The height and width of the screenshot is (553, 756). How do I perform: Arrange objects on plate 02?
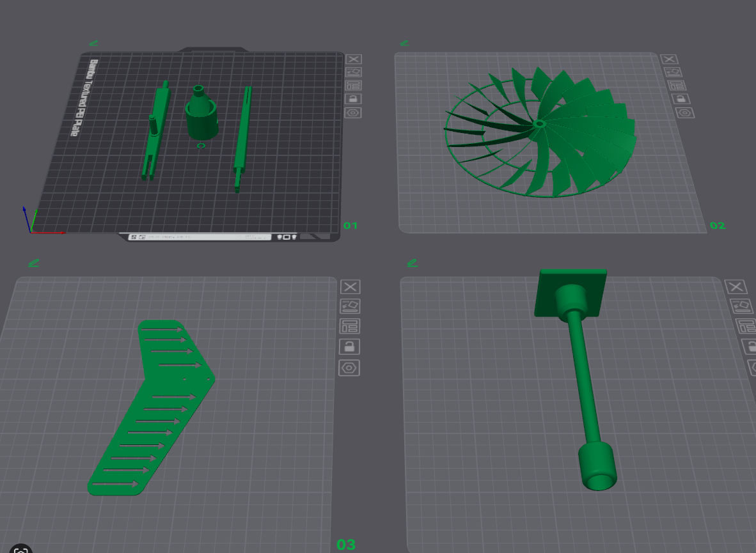pos(677,85)
